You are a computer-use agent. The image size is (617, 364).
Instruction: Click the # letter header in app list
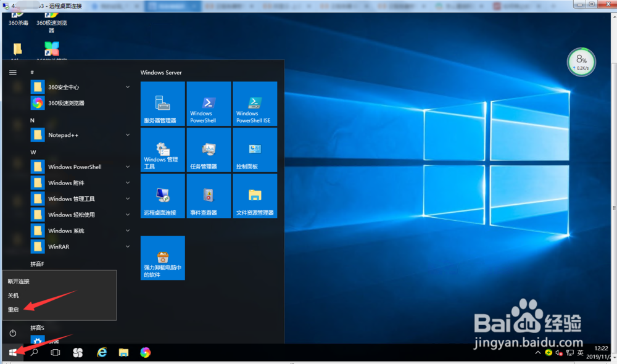[x=32, y=72]
